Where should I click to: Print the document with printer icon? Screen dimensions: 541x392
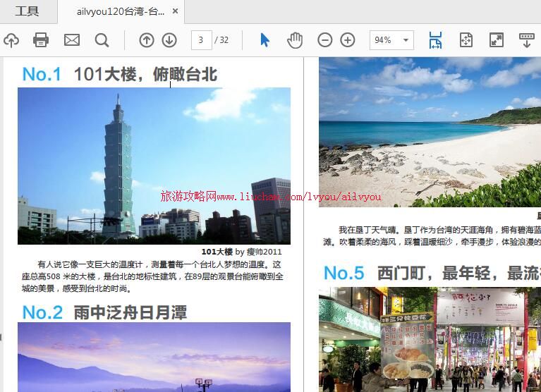pyautogui.click(x=41, y=40)
